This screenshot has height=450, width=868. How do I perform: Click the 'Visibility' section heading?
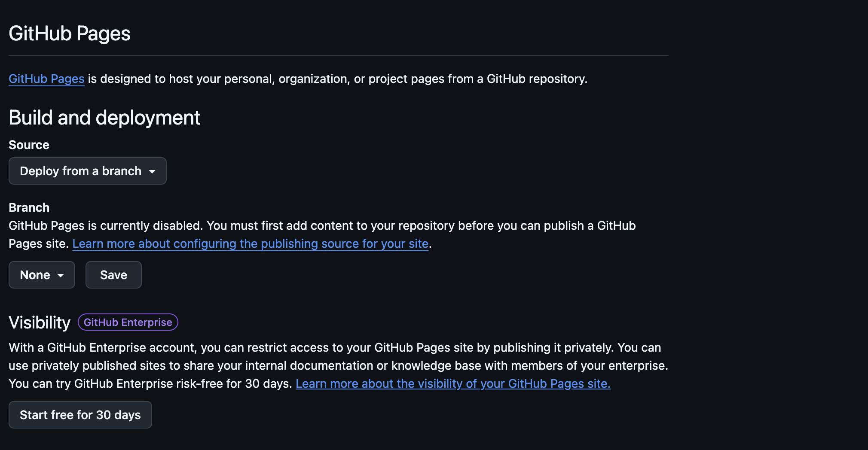(x=40, y=322)
